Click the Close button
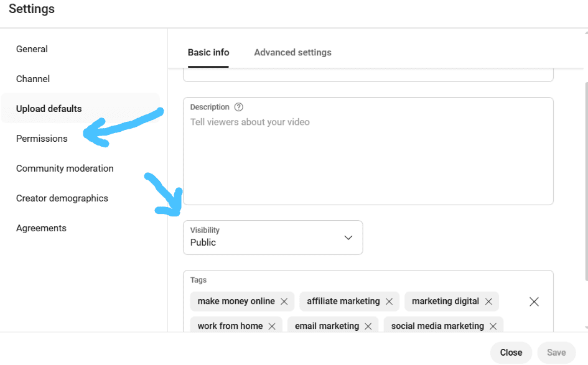The width and height of the screenshot is (588, 365). coord(511,353)
